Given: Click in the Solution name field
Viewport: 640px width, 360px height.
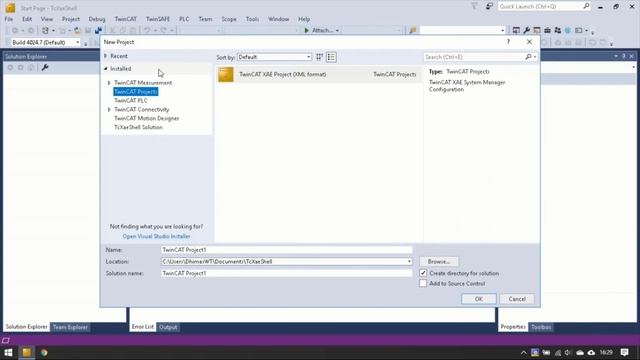Looking at the screenshot, I should point(287,273).
